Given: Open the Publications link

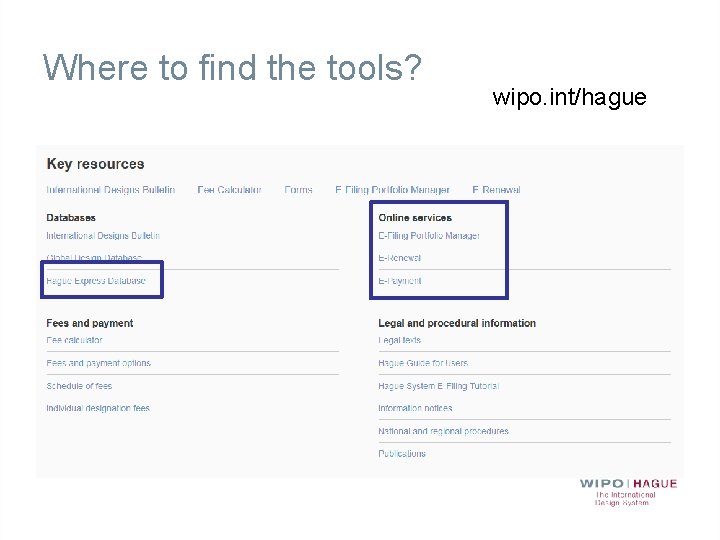Looking at the screenshot, I should tap(402, 454).
